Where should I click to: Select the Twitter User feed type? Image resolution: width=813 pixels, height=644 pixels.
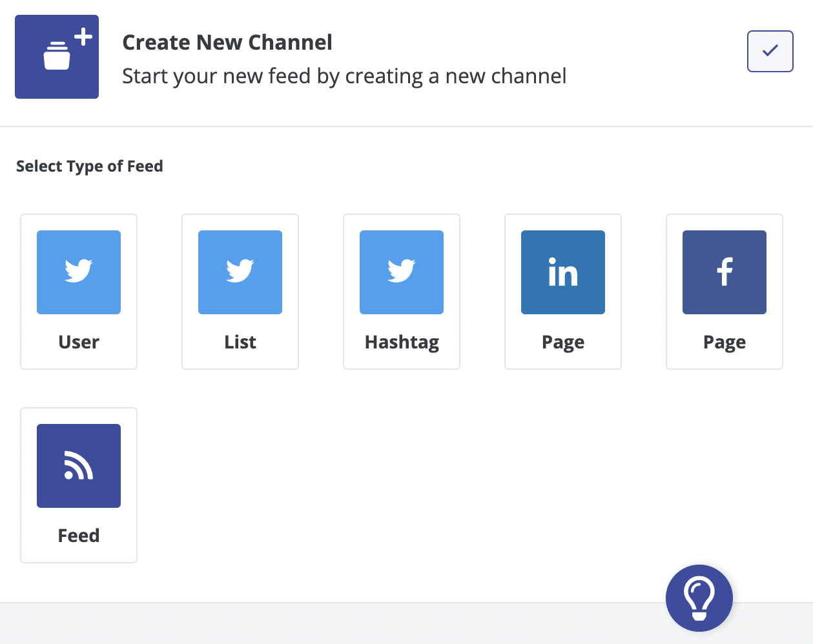tap(79, 292)
